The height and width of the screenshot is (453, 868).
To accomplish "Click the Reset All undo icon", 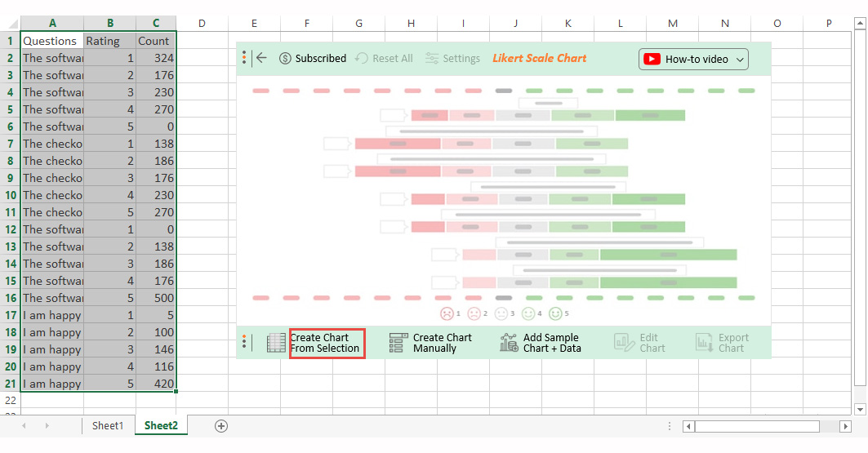I will point(362,58).
